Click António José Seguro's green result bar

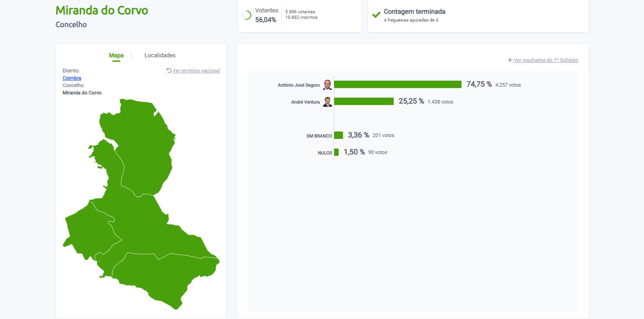click(x=397, y=84)
